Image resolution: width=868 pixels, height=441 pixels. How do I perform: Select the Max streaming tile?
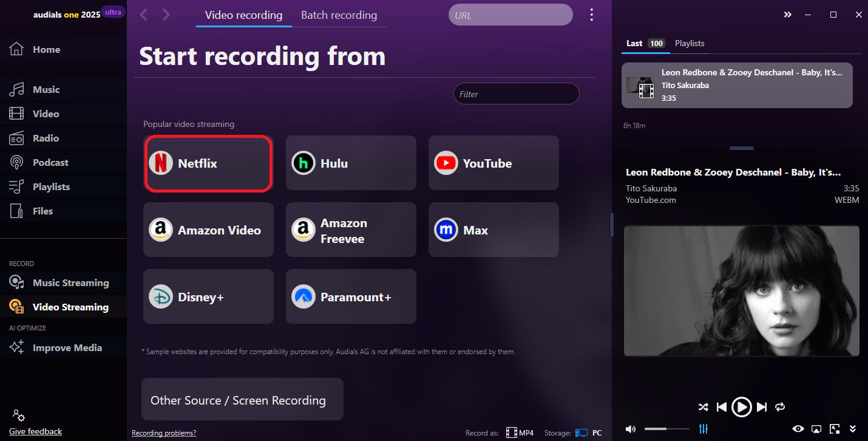(493, 230)
